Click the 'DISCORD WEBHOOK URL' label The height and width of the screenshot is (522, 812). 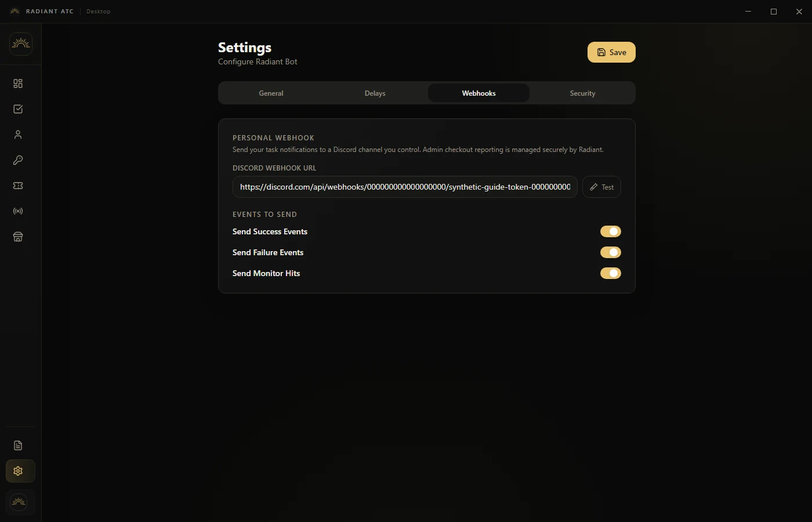pyautogui.click(x=274, y=168)
